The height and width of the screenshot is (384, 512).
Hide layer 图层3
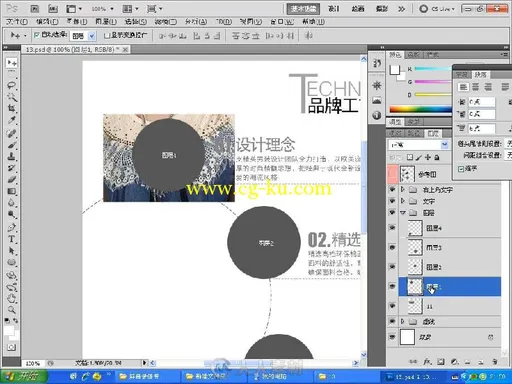click(x=392, y=247)
